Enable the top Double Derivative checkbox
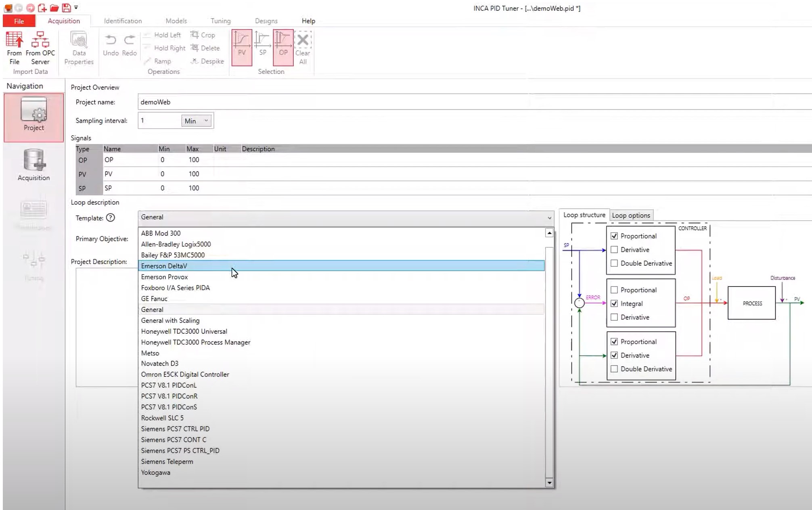Image resolution: width=812 pixels, height=510 pixels. (x=614, y=263)
